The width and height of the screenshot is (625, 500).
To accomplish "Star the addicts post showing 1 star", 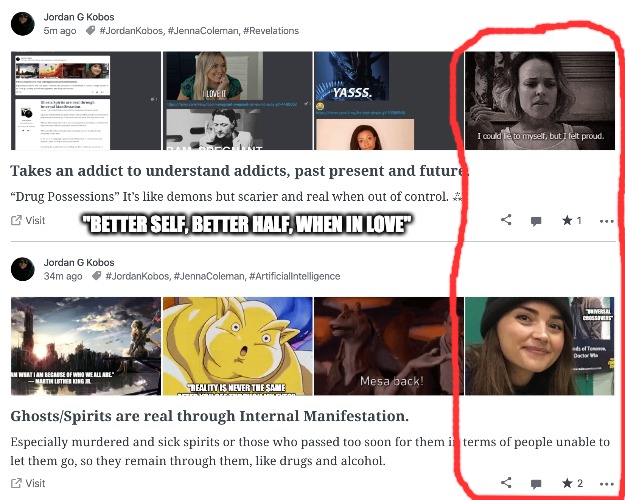I will pyautogui.click(x=572, y=220).
